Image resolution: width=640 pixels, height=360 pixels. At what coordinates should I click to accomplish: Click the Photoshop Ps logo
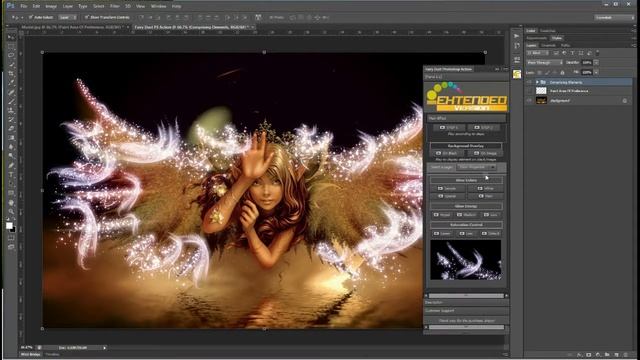[10, 6]
